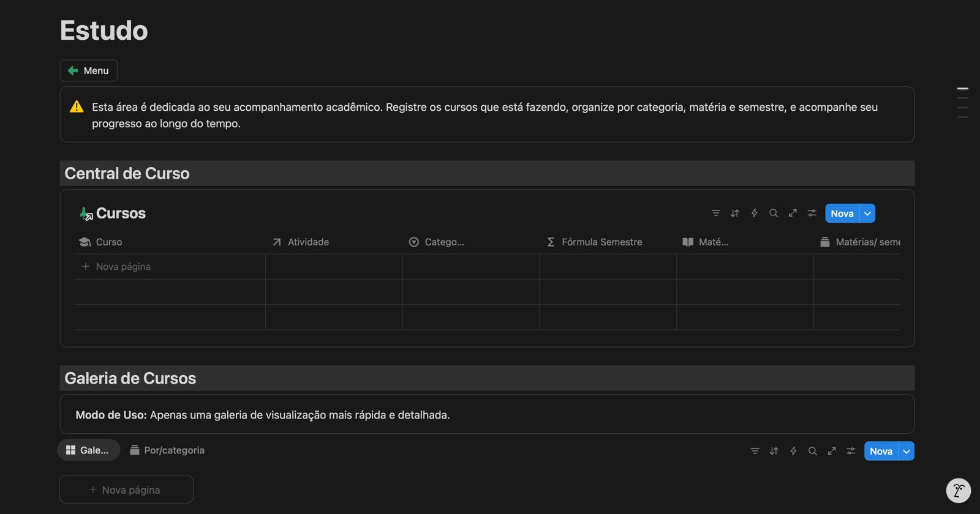
Task: Click the blue Nova button in Cursos
Action: (842, 214)
